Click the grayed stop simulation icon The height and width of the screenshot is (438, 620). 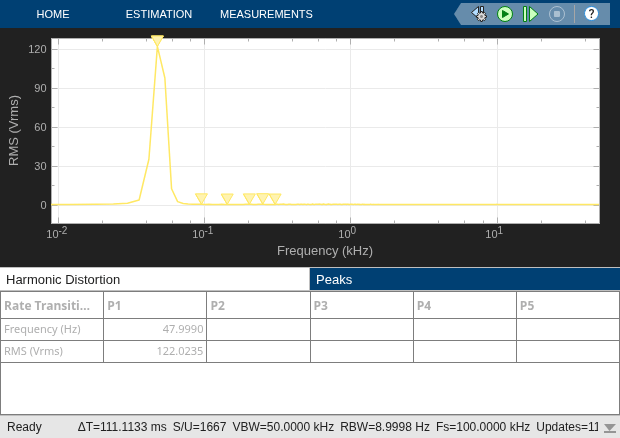(557, 14)
